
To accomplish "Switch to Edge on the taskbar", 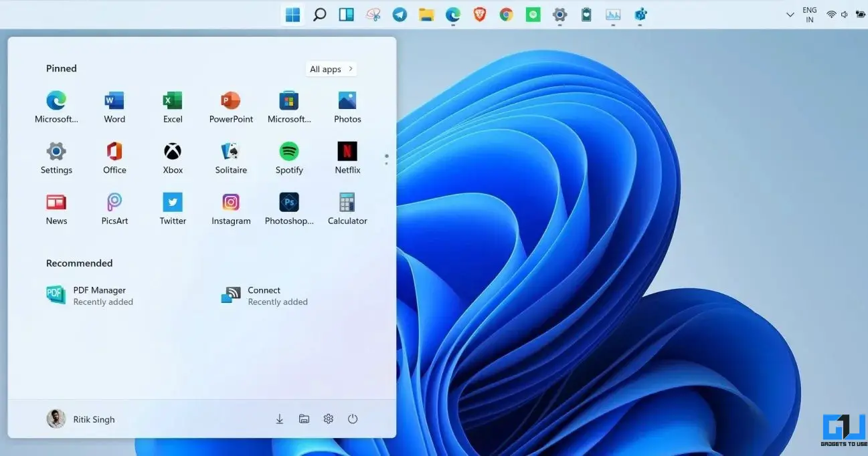I will [x=453, y=15].
